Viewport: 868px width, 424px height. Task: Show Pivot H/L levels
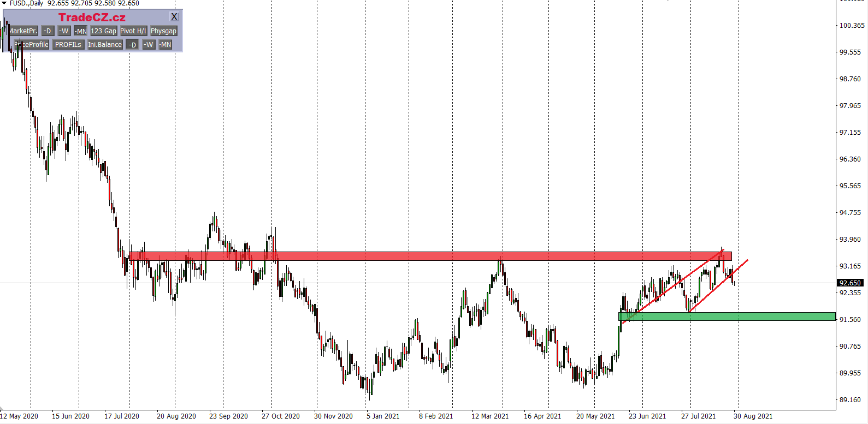[133, 31]
